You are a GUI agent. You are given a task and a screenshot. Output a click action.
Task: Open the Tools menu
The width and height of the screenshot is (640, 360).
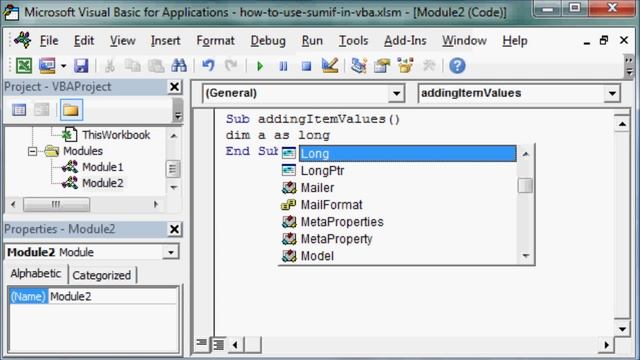point(353,40)
